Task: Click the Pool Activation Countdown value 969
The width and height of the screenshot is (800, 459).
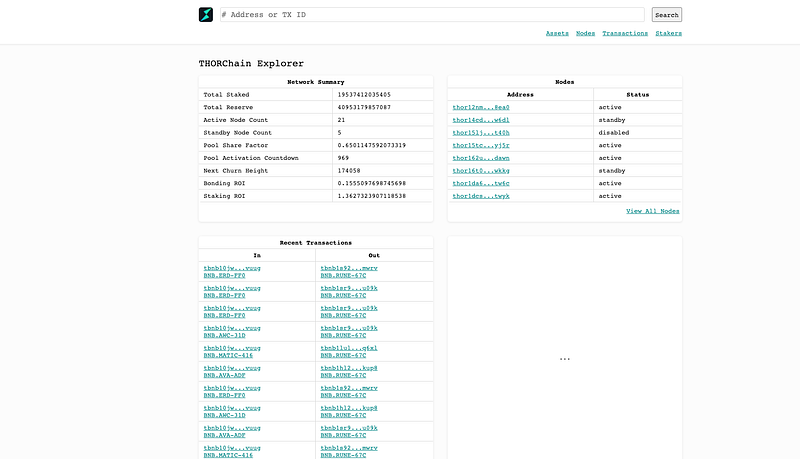Action: coord(343,158)
